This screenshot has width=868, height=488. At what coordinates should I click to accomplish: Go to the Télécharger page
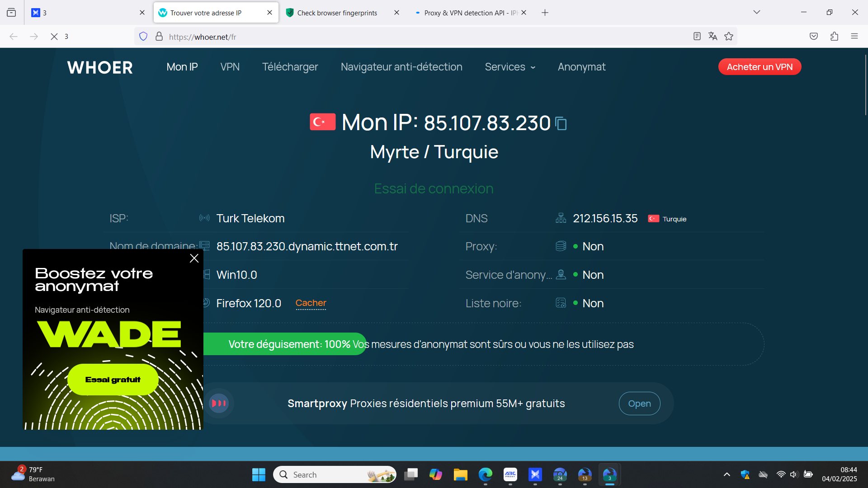290,67
